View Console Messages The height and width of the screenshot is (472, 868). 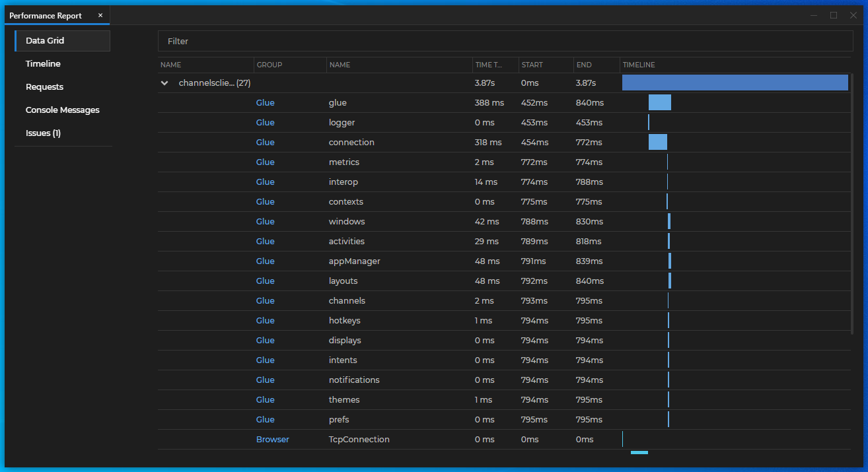(62, 110)
